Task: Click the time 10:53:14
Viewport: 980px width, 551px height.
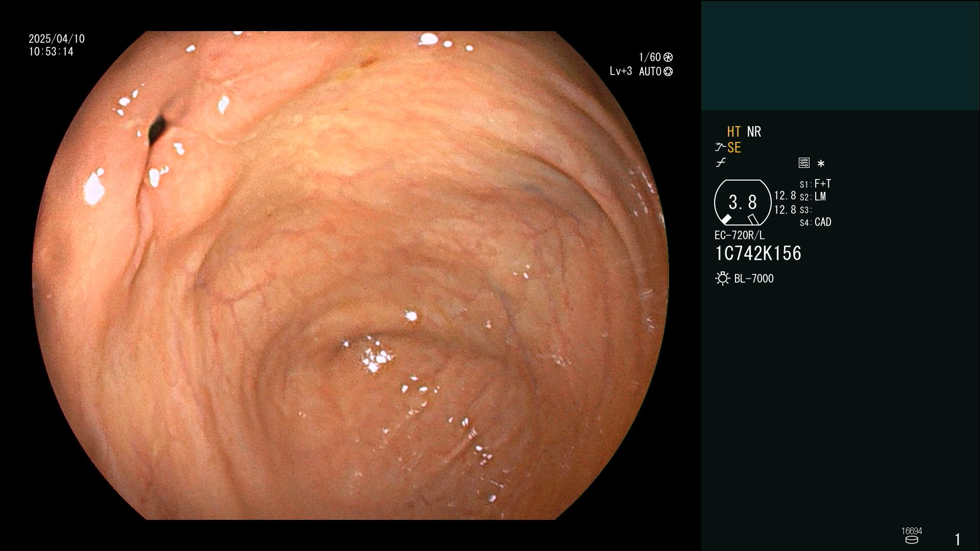Action: point(51,52)
